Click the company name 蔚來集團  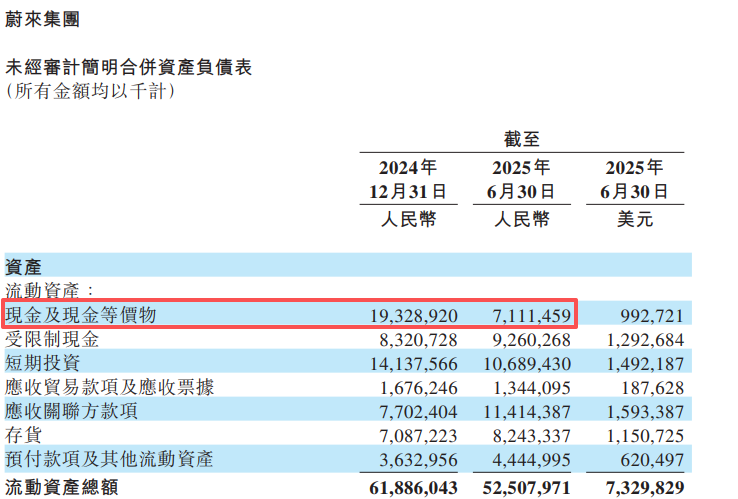42,19
